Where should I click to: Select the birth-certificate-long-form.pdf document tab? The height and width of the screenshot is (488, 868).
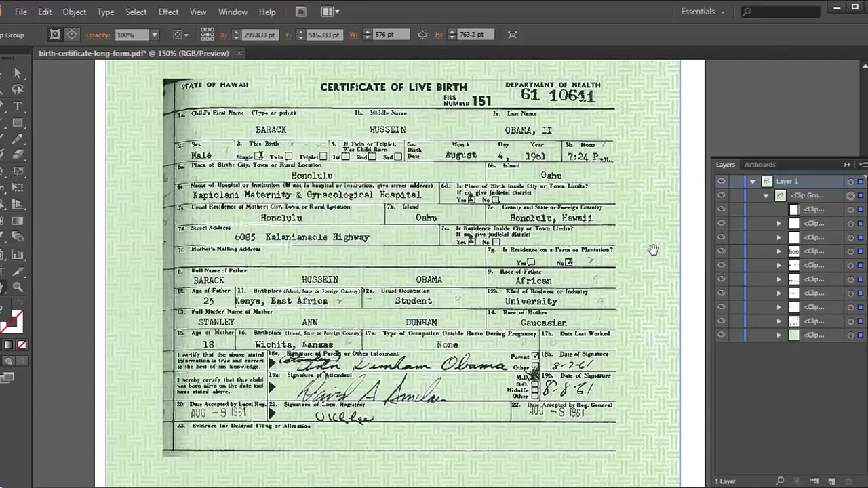point(134,53)
